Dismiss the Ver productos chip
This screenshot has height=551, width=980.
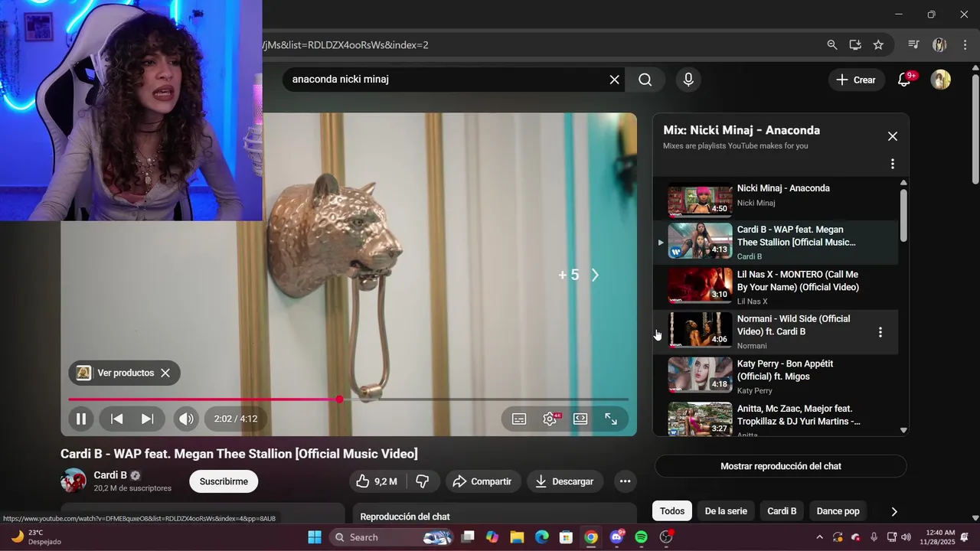coord(165,373)
